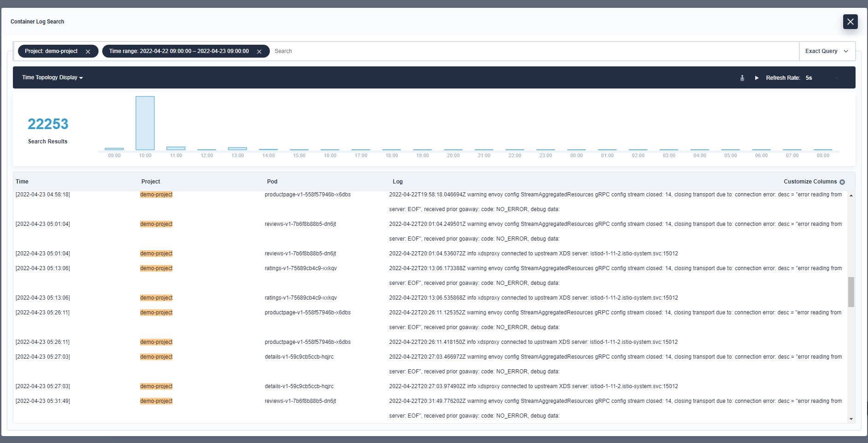Click the 13:00 bar in histogram
The height and width of the screenshot is (443, 868).
click(x=238, y=148)
